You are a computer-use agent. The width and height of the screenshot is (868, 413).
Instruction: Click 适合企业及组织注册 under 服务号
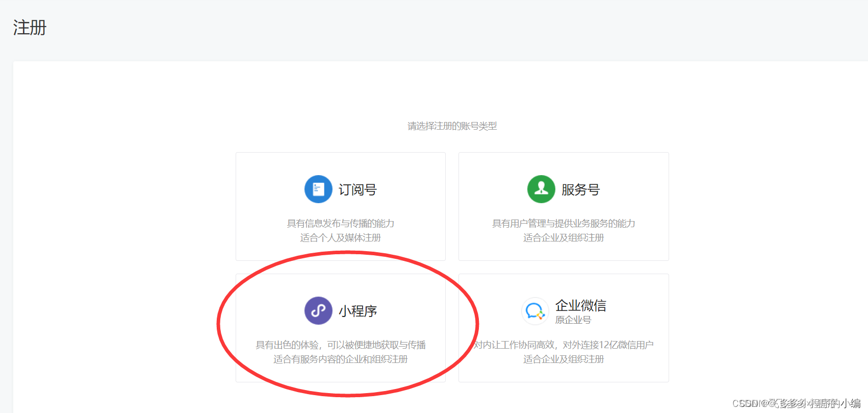click(564, 238)
